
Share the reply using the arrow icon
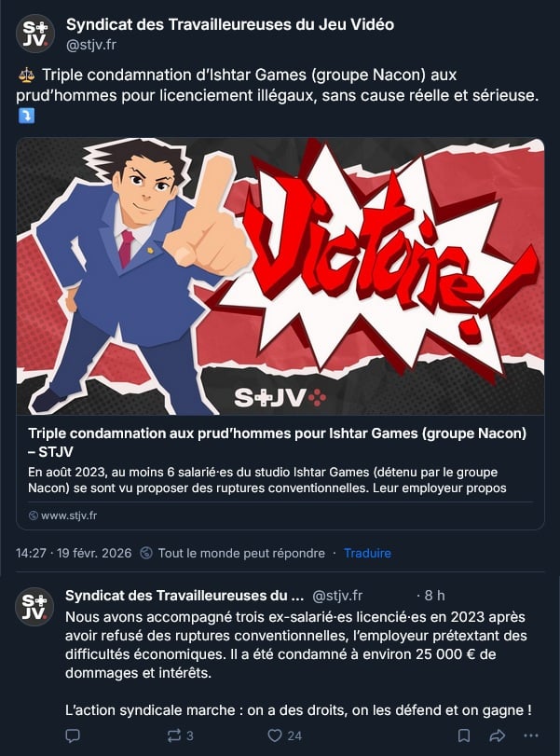coord(498,735)
